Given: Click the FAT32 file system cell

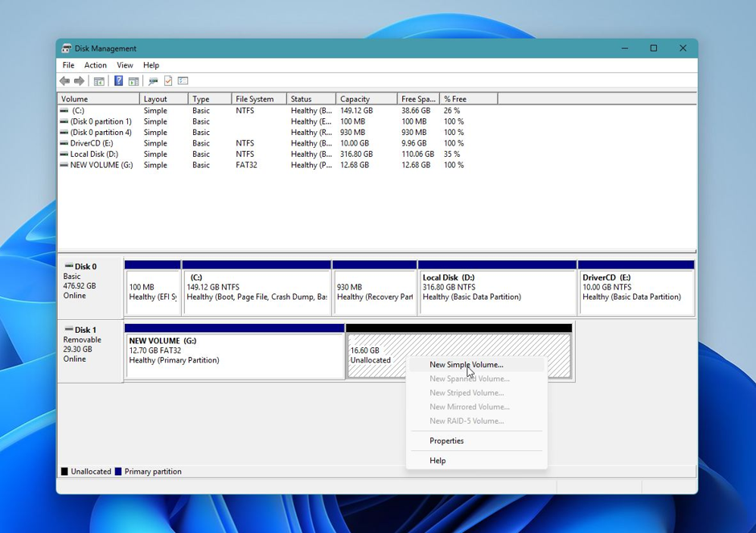Looking at the screenshot, I should [x=246, y=165].
